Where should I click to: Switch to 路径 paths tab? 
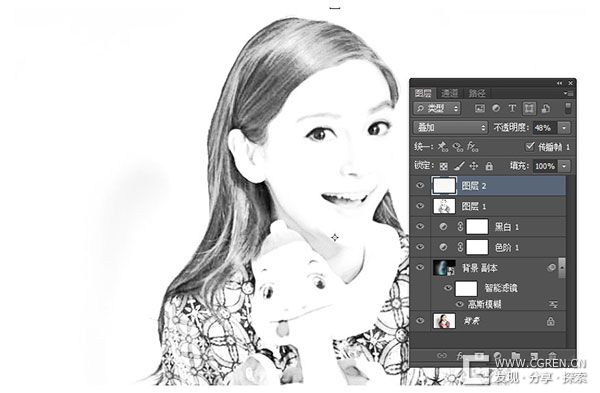(477, 93)
